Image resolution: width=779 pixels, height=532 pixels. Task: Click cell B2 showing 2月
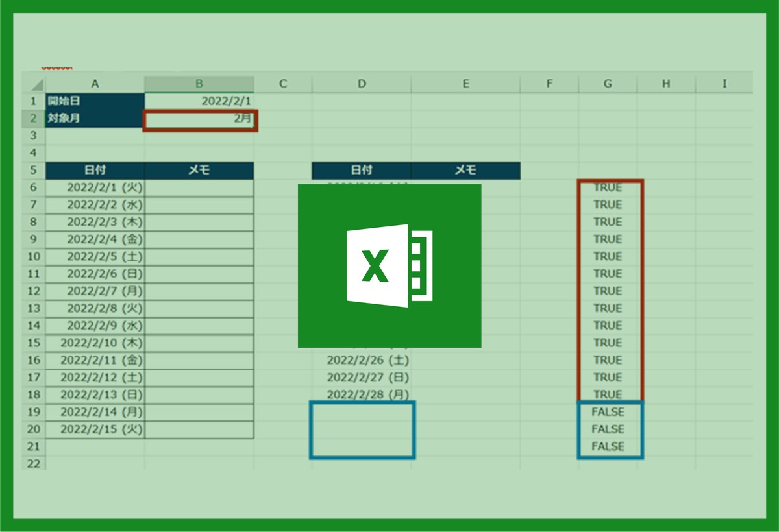tap(200, 119)
